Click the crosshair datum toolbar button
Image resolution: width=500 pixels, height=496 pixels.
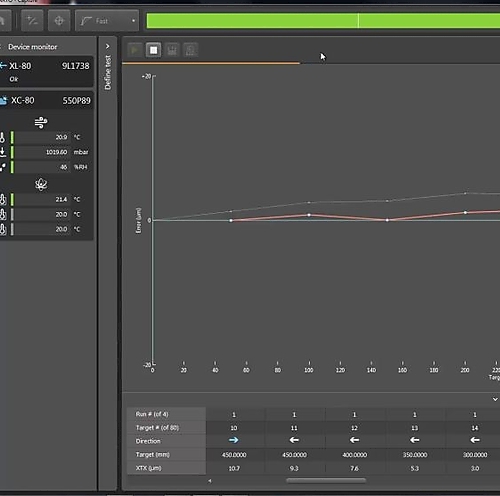point(59,21)
